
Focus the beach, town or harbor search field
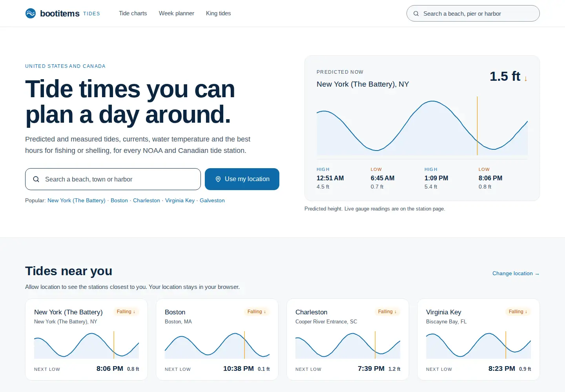click(x=113, y=179)
